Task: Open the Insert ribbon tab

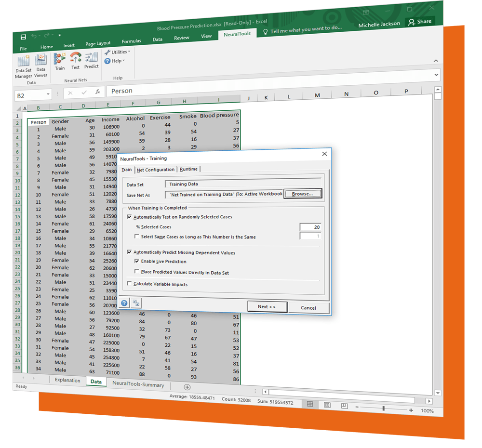Action: (x=69, y=45)
